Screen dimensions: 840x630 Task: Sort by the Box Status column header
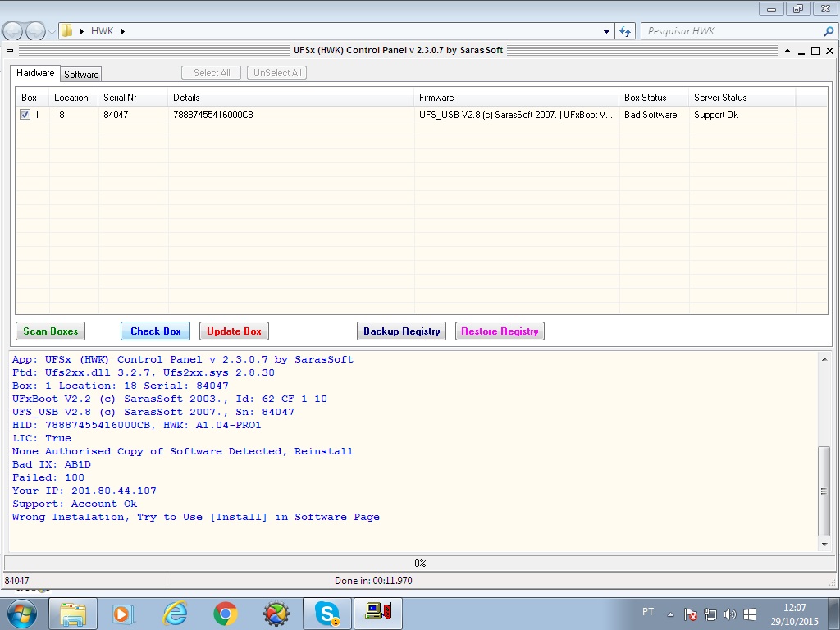tap(654, 98)
